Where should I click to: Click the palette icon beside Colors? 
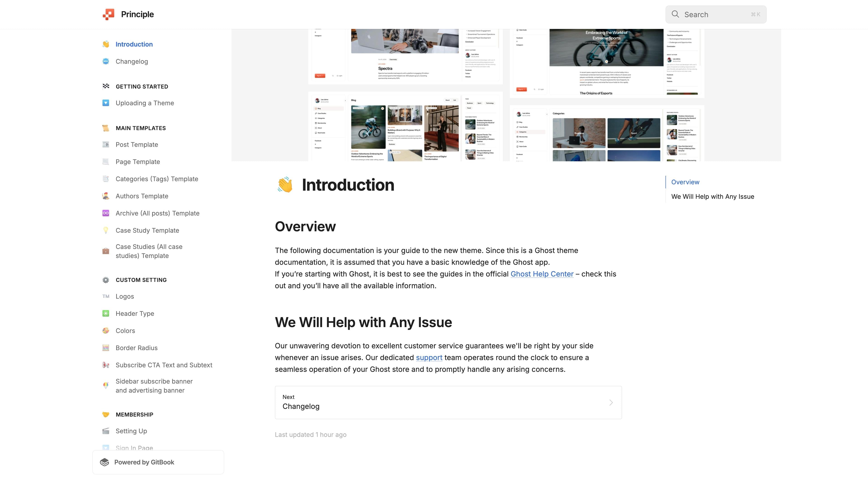(x=106, y=331)
